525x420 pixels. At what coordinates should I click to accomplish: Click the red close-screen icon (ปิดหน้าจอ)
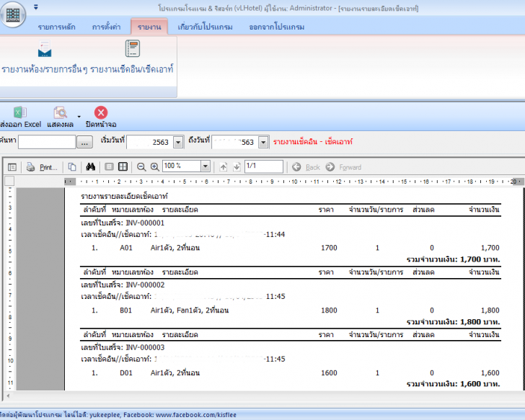101,117
